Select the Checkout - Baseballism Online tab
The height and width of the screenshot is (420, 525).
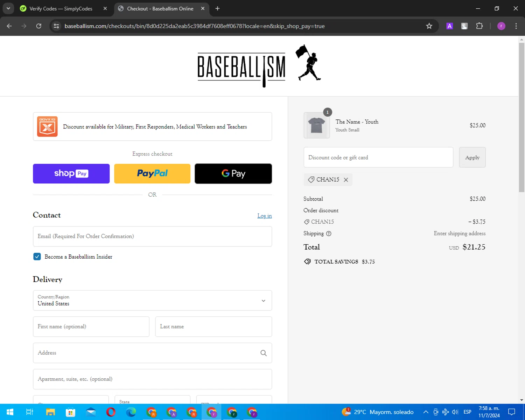[160, 8]
